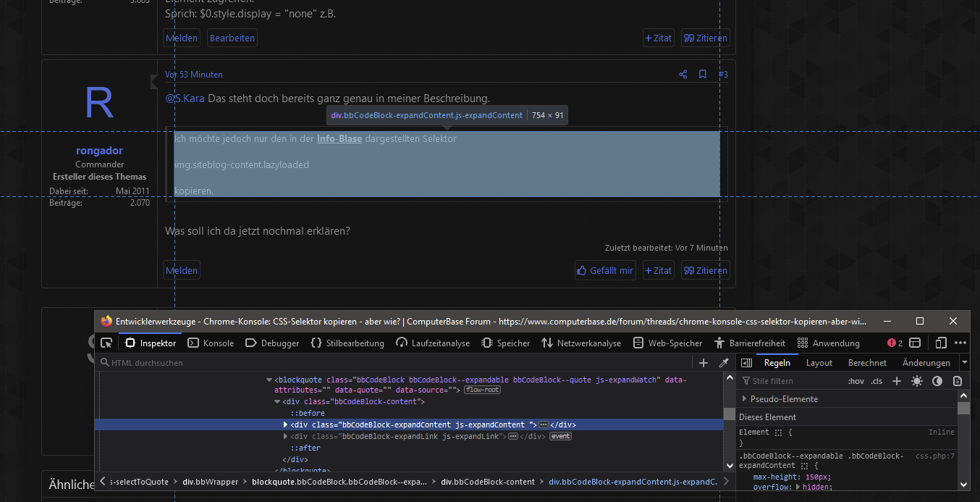Toggle responsive design mode icon

[x=941, y=343]
